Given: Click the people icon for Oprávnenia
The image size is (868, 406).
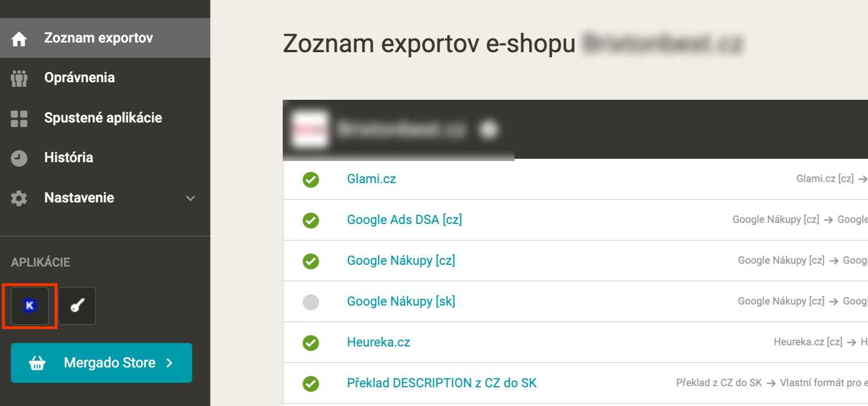Looking at the screenshot, I should pyautogui.click(x=19, y=78).
